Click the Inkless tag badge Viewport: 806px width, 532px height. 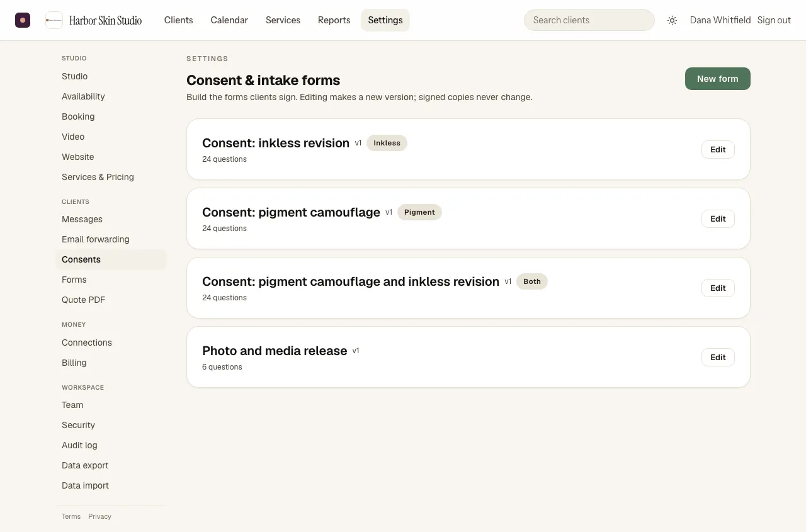click(x=387, y=143)
